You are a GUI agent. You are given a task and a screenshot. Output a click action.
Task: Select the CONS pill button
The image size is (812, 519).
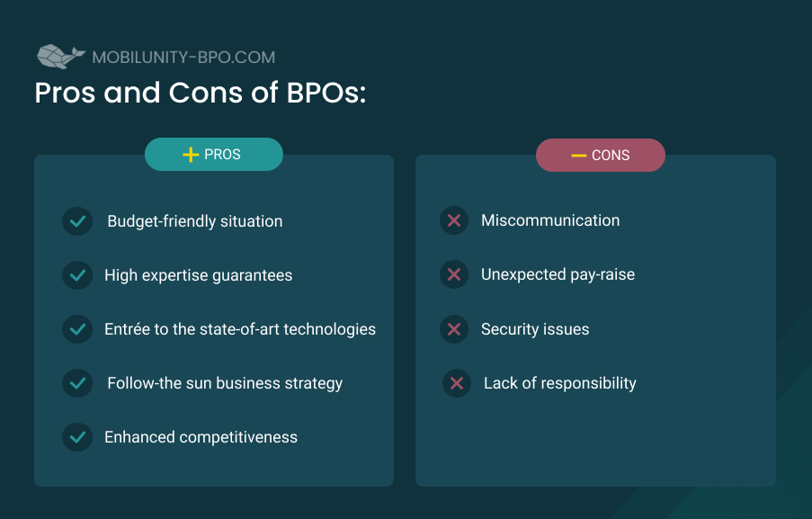point(600,155)
